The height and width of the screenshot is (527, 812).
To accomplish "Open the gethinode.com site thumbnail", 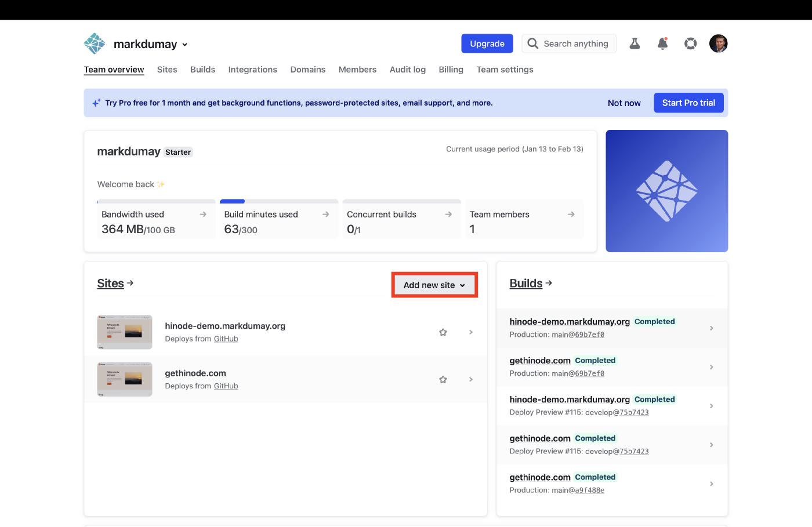I will pyautogui.click(x=125, y=379).
